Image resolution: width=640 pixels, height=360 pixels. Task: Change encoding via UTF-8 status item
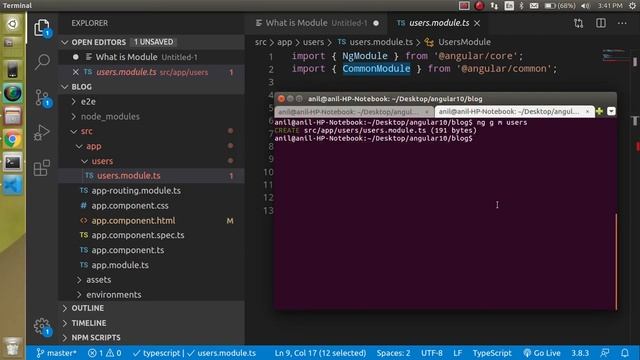432,353
